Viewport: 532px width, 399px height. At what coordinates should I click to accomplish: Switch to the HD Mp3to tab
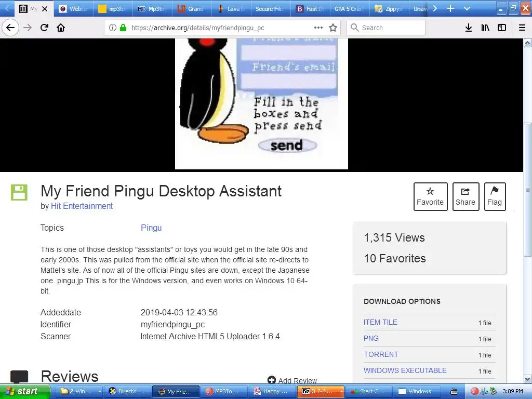pyautogui.click(x=152, y=9)
